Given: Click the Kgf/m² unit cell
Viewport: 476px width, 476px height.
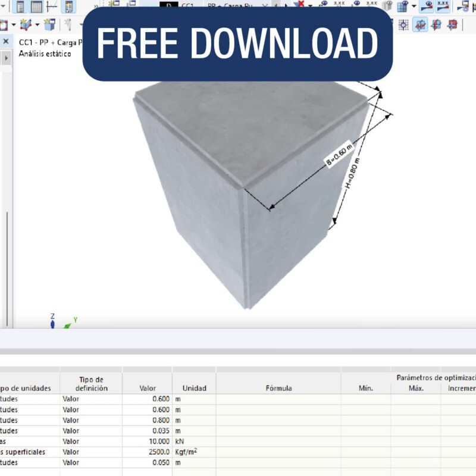Looking at the screenshot, I should [195, 452].
